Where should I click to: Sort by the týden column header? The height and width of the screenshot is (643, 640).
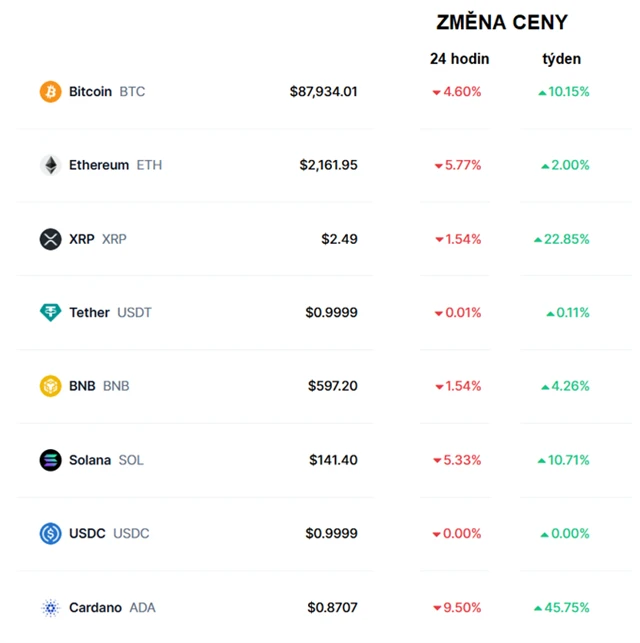(561, 59)
